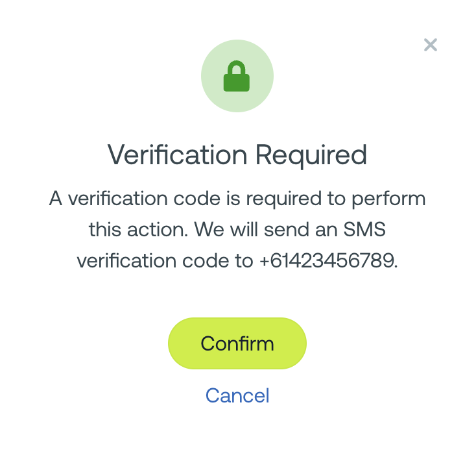This screenshot has height=457, width=476.
Task: Select the Verification Required heading
Action: [x=237, y=155]
